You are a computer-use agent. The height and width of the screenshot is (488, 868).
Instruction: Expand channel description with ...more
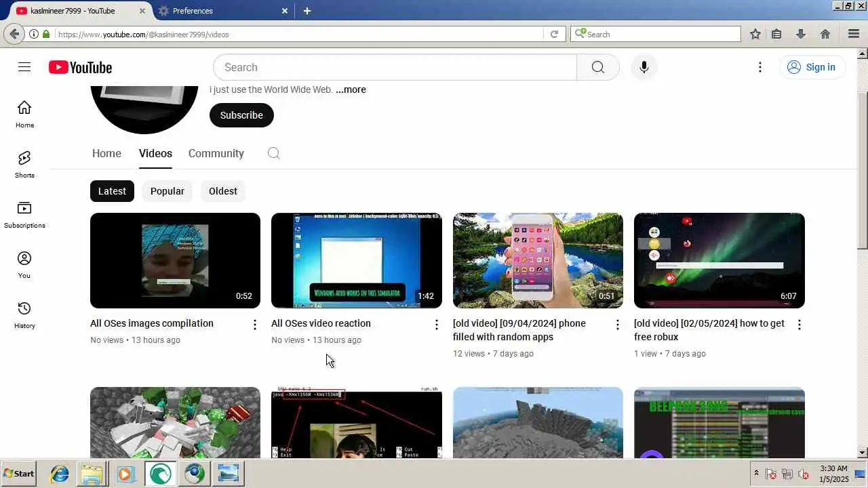tap(351, 89)
